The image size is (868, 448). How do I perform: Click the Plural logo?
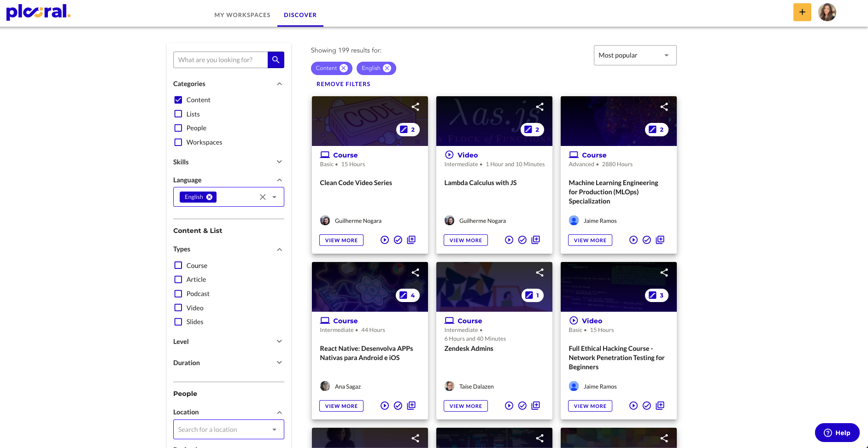(x=38, y=12)
